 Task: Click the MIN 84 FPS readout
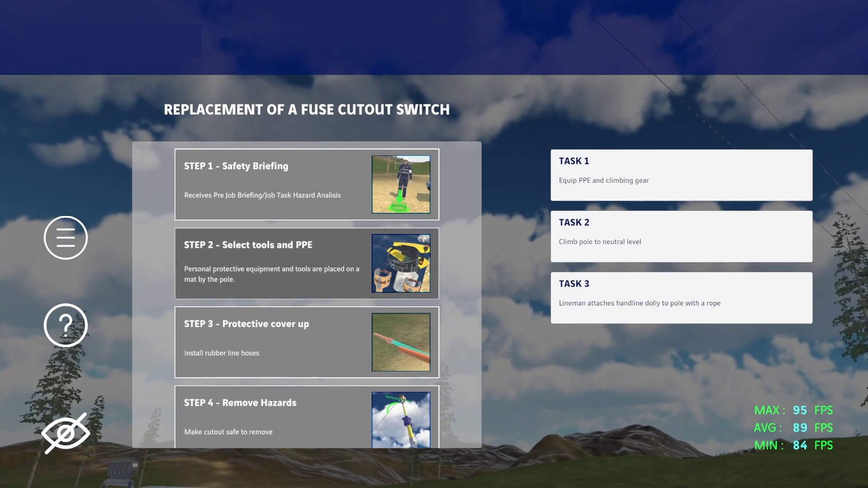pos(793,445)
